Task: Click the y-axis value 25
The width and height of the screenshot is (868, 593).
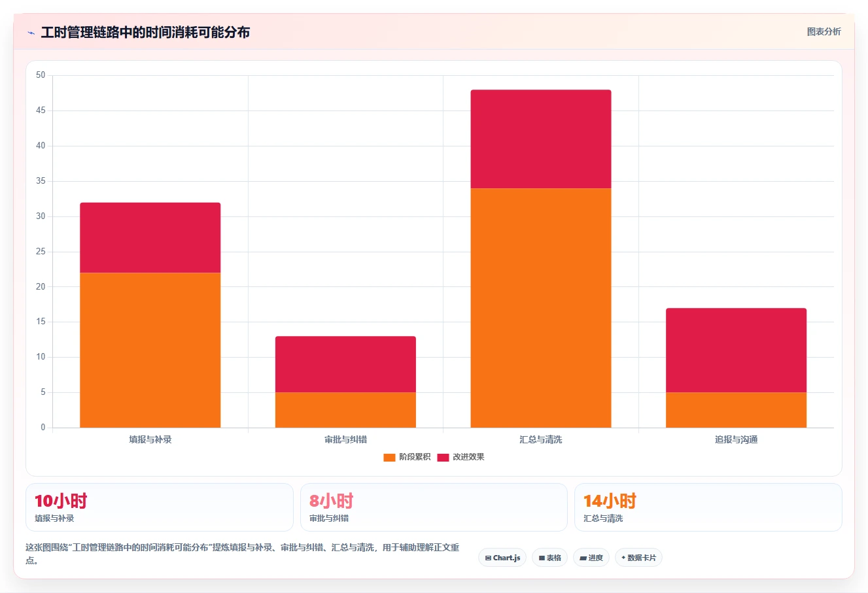Action: (41, 252)
